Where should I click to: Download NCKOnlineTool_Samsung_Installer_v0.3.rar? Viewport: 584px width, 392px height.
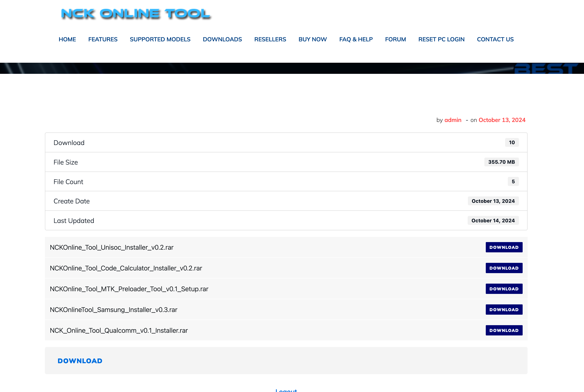point(504,310)
